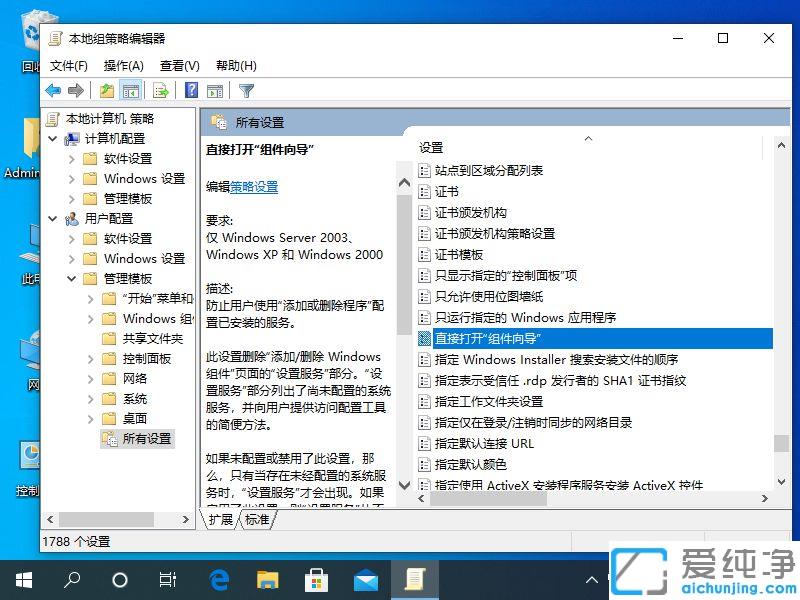Screen dimensions: 800x600
Task: Collapse the 用户配置 tree node
Action: 54,218
